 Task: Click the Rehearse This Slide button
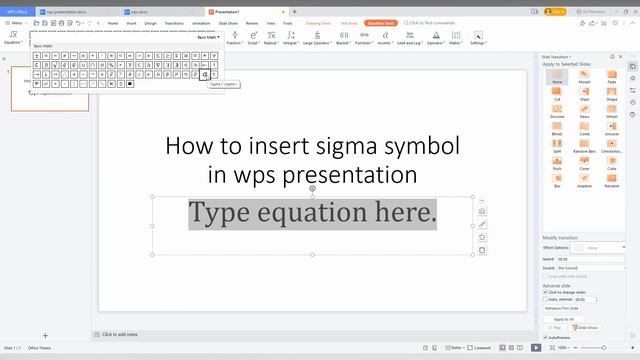562,308
